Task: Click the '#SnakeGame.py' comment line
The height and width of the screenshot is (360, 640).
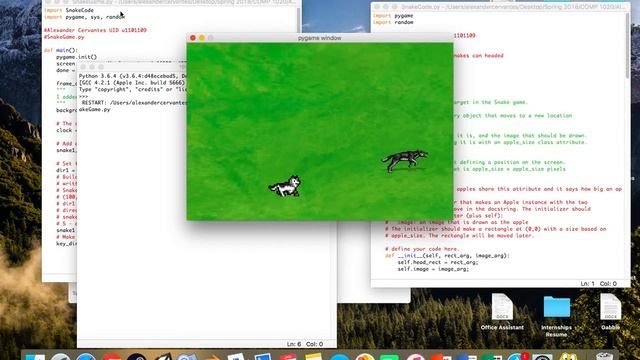Action: [x=64, y=37]
